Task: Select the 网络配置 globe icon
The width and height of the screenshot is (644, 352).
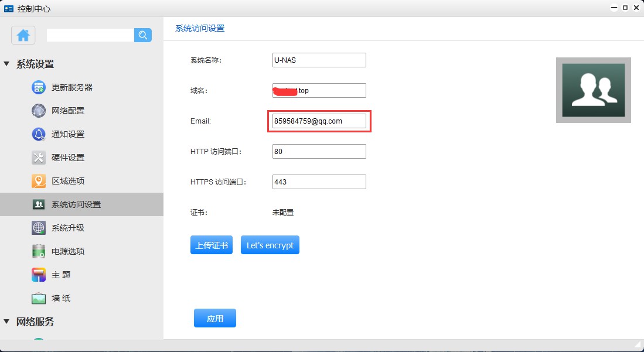Action: tap(39, 111)
